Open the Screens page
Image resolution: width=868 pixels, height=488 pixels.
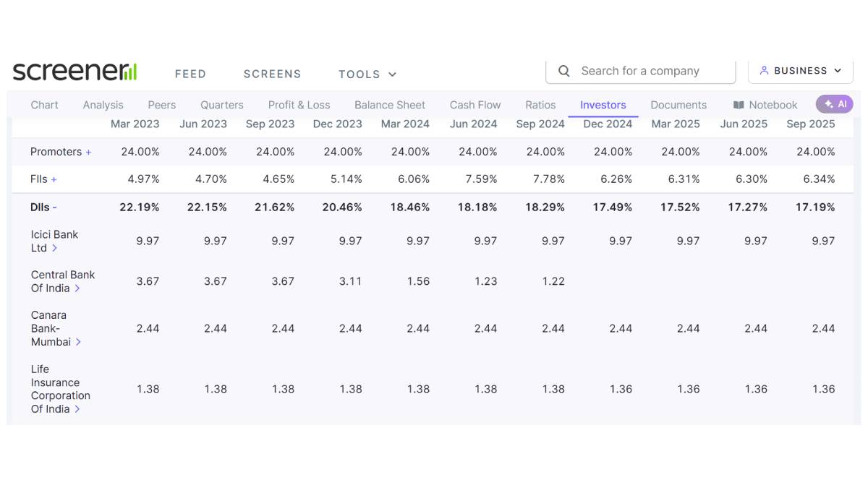pyautogui.click(x=272, y=74)
